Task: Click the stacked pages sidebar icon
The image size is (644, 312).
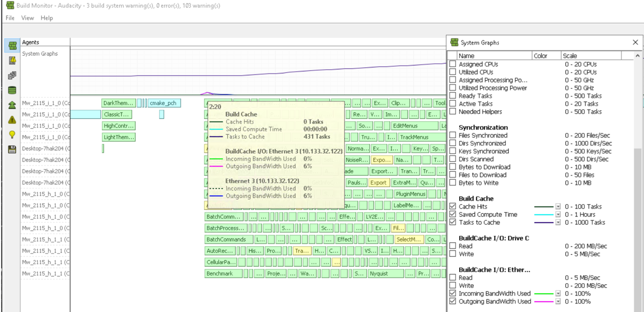Action: [x=12, y=75]
